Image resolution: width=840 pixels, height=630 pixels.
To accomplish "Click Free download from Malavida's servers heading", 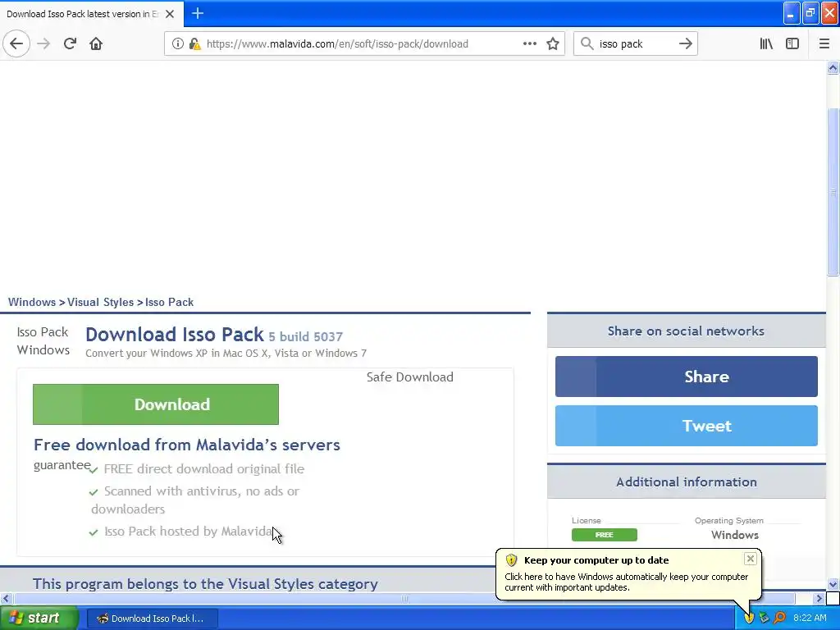I will click(187, 445).
